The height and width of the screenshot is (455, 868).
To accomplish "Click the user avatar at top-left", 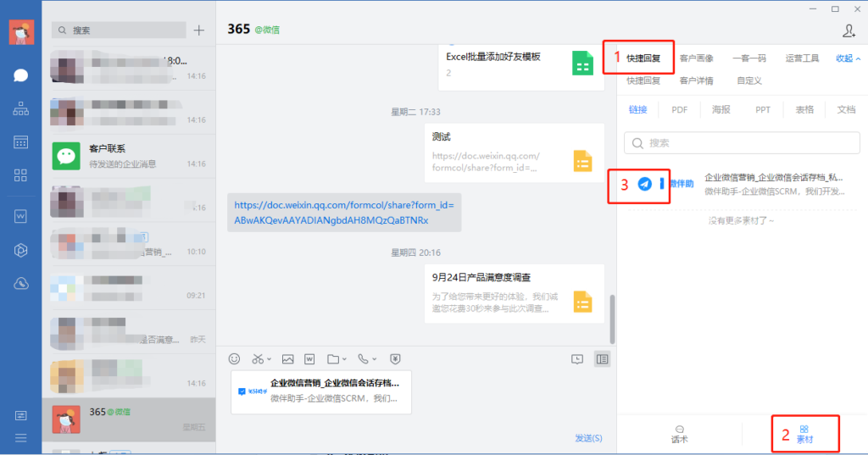I will coord(21,31).
